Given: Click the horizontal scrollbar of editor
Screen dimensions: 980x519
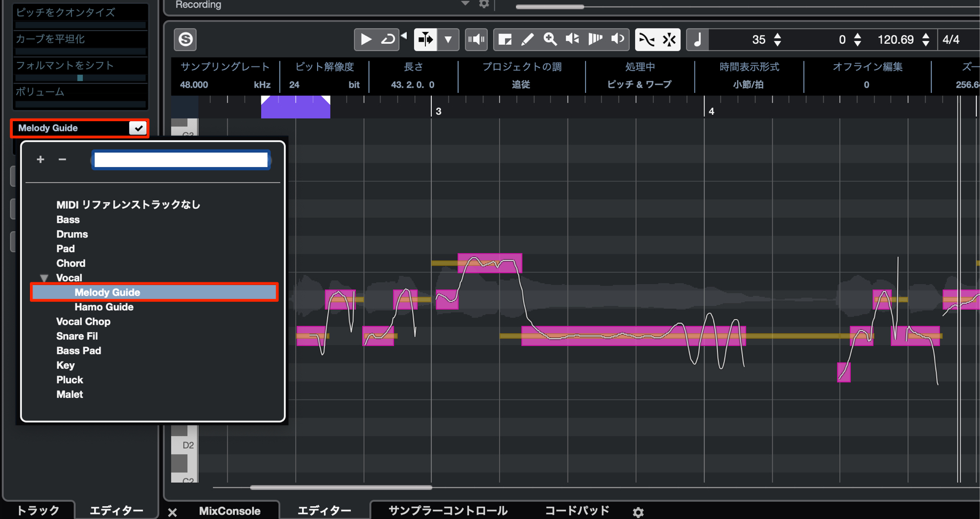Looking at the screenshot, I should [x=341, y=487].
